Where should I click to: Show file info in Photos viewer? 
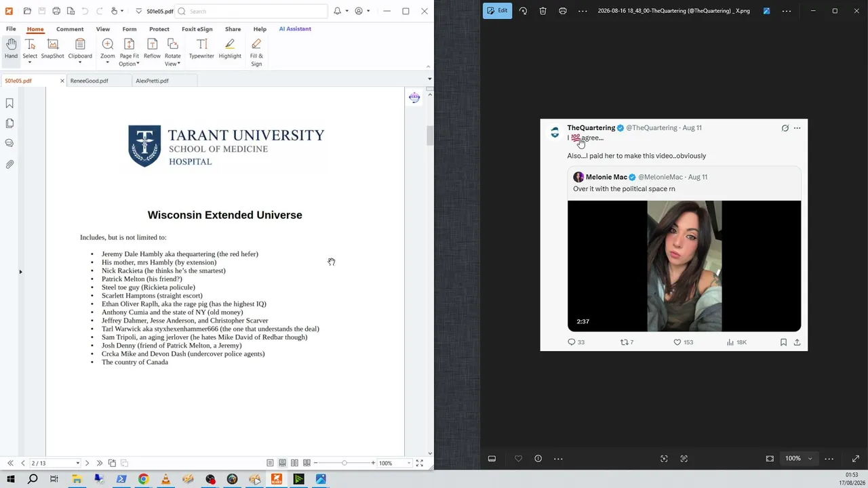538,458
